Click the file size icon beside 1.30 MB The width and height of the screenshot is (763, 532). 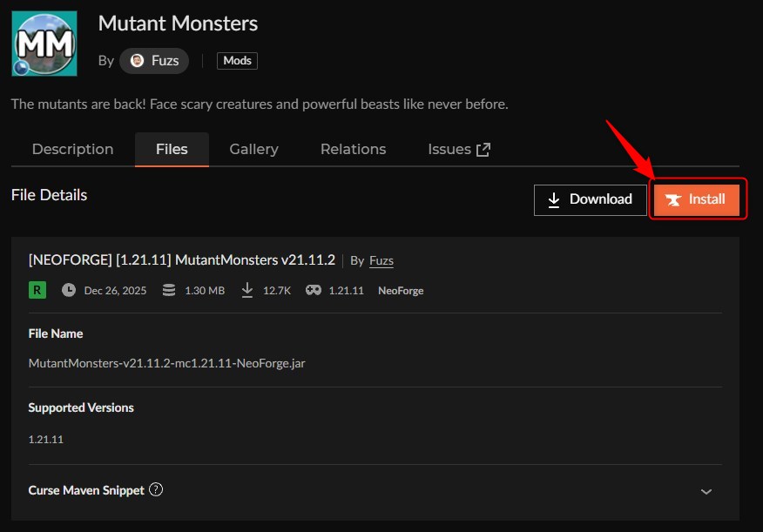(x=169, y=290)
